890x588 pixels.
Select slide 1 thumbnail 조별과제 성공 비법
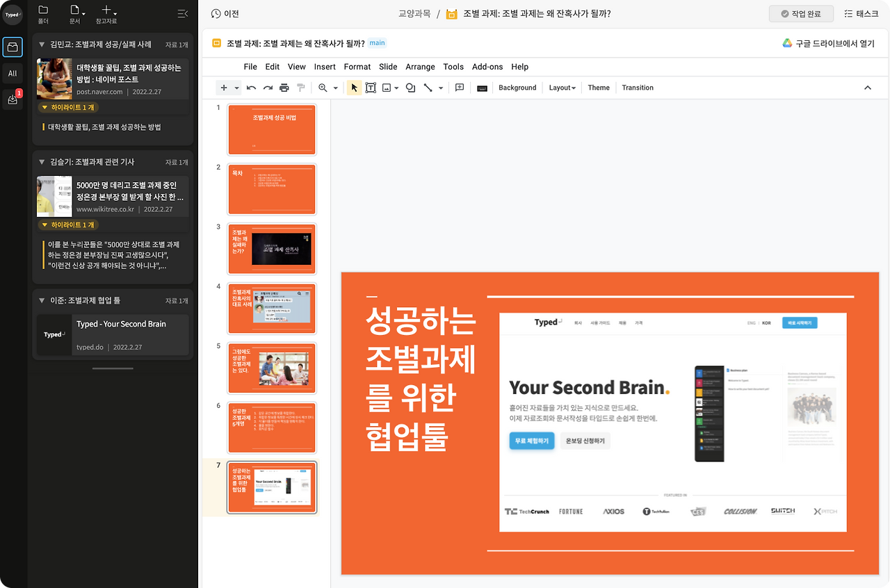272,129
